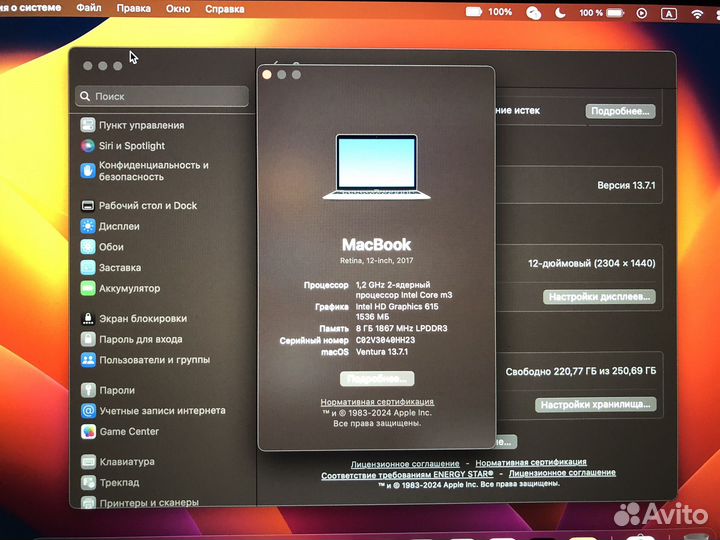720x540 pixels.
Task: Click MacBook laptop image
Action: coord(377,167)
